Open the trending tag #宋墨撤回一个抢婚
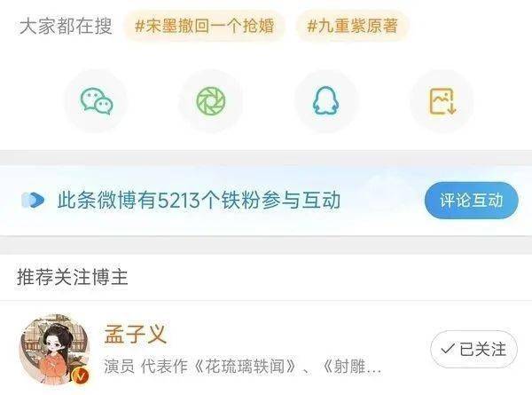 click(204, 26)
